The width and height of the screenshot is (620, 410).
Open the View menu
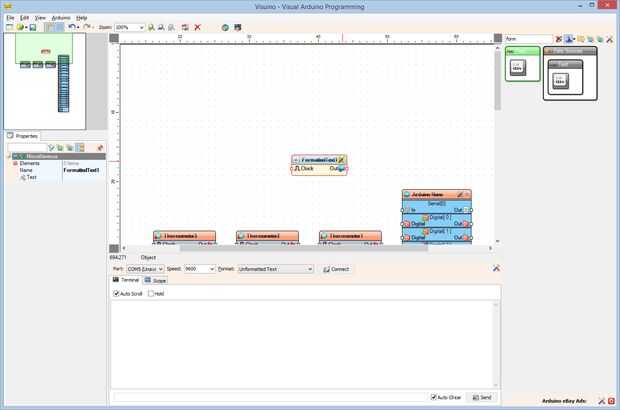[40, 18]
